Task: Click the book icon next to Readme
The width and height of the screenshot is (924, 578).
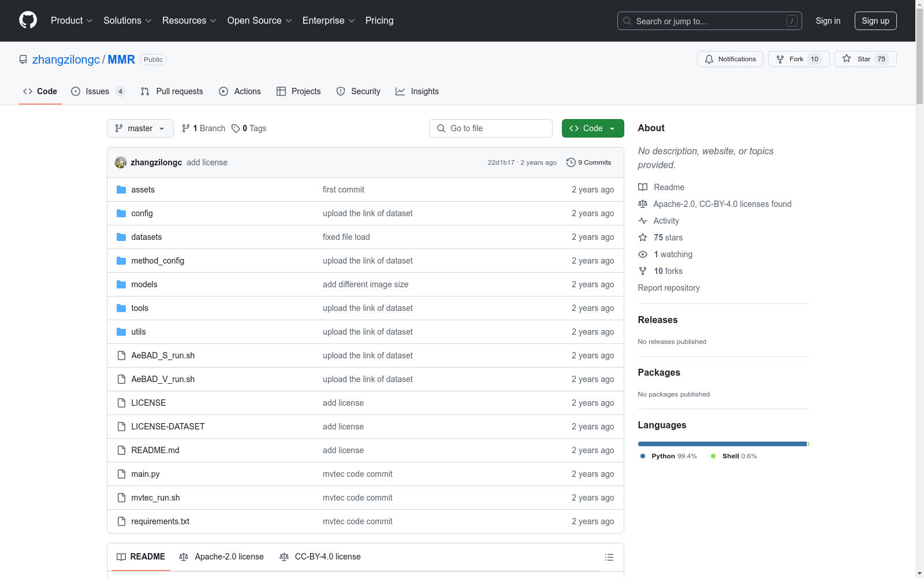Action: 643,187
